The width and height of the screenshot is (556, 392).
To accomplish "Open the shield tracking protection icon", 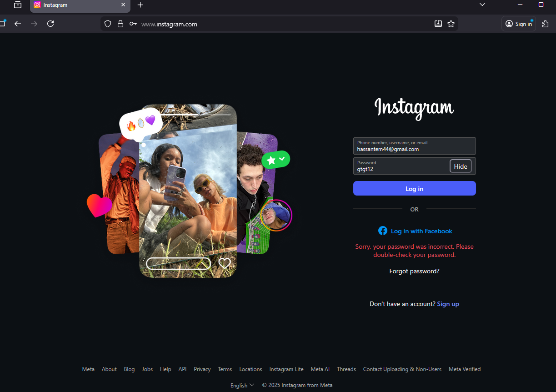I will pyautogui.click(x=108, y=24).
